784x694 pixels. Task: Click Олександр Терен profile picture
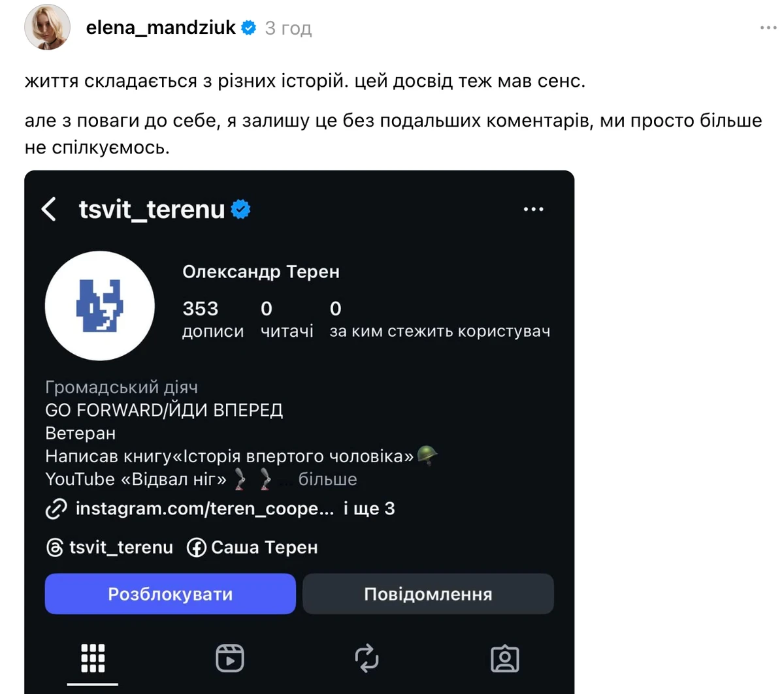pos(99,306)
